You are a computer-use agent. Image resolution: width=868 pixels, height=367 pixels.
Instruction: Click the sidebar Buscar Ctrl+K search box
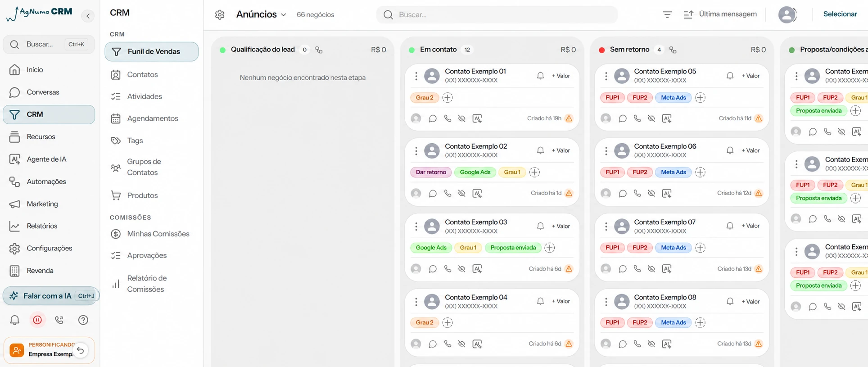point(49,45)
